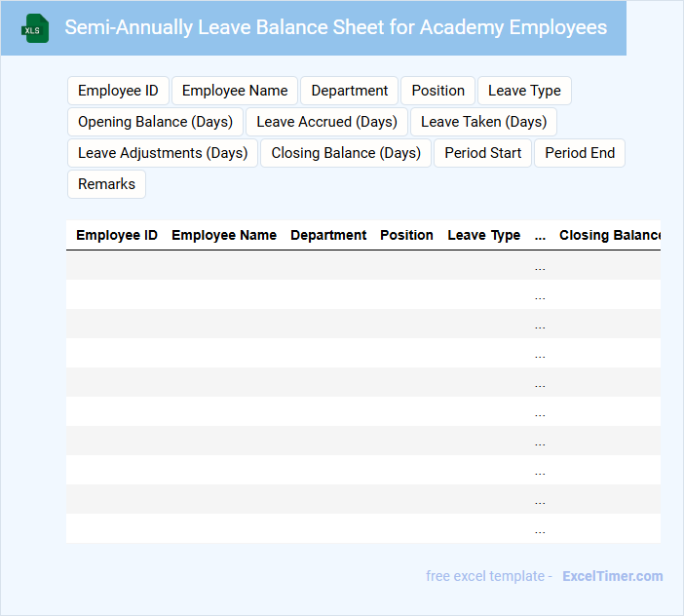Click the Leave Type table column header
The width and height of the screenshot is (684, 616).
(x=484, y=235)
